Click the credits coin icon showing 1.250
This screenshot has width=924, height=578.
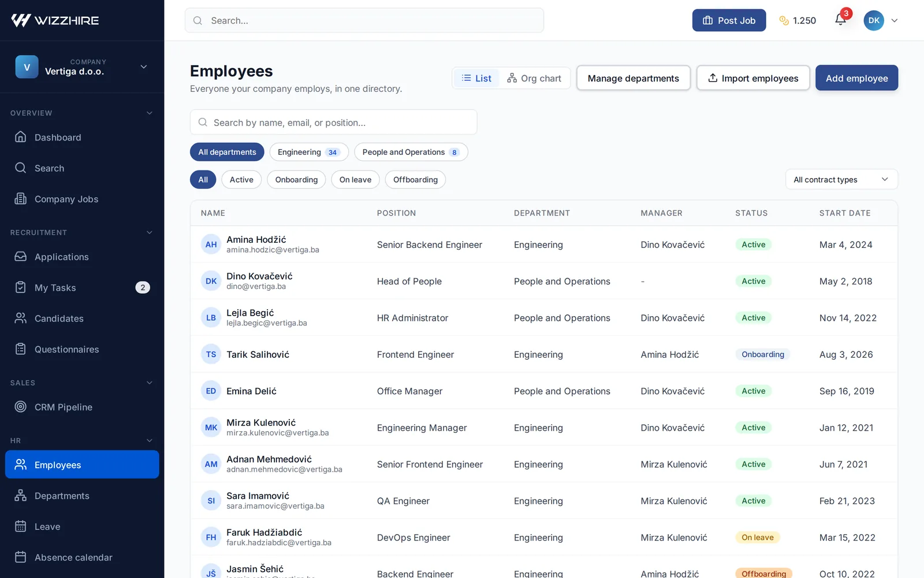[x=784, y=20]
